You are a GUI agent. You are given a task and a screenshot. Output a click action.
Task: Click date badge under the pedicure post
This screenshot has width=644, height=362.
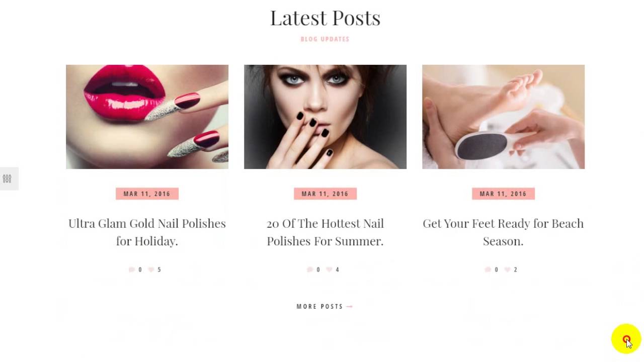[x=503, y=194]
